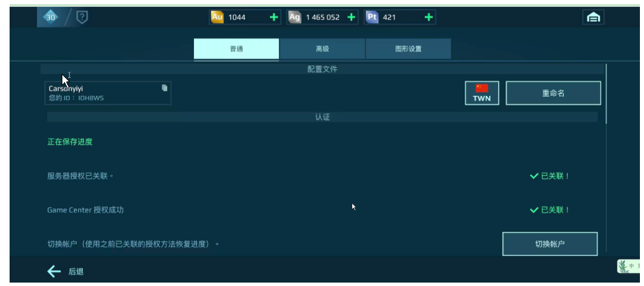Click the 切换帐户 button
The height and width of the screenshot is (286, 644).
pyautogui.click(x=550, y=244)
